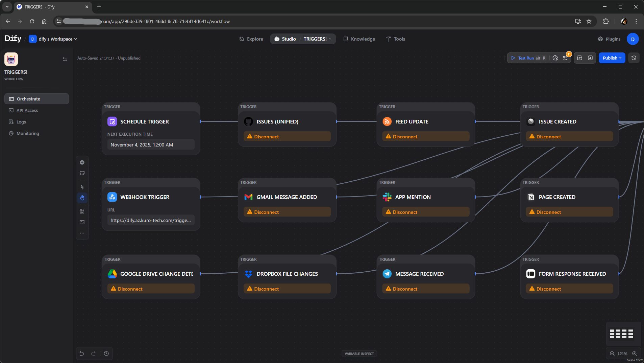
Task: Click the VARIABLE INSPECT button
Action: point(359,354)
